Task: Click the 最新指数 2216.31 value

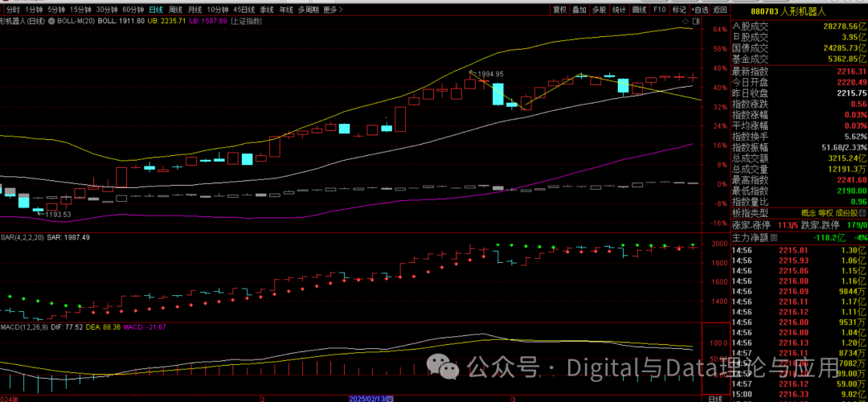Action: [x=850, y=72]
